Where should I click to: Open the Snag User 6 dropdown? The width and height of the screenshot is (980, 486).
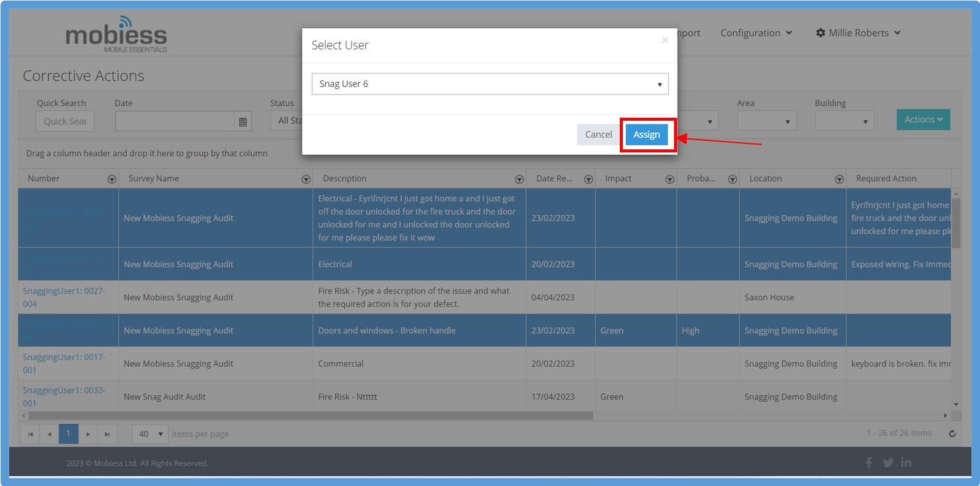(490, 84)
